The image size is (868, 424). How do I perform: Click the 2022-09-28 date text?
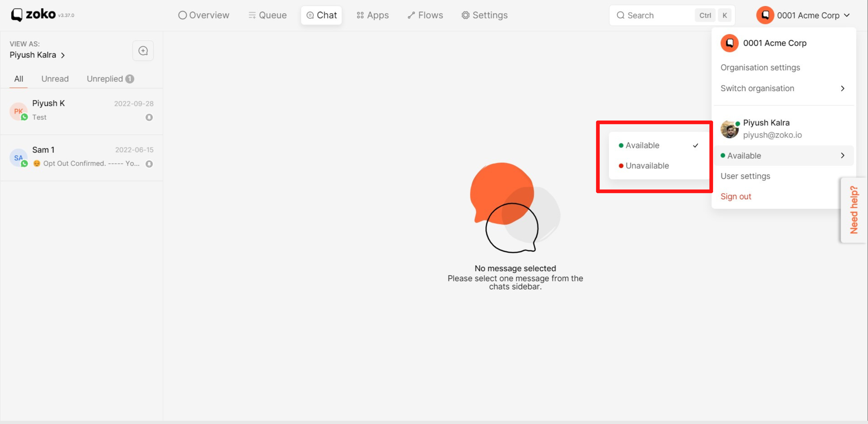(134, 103)
